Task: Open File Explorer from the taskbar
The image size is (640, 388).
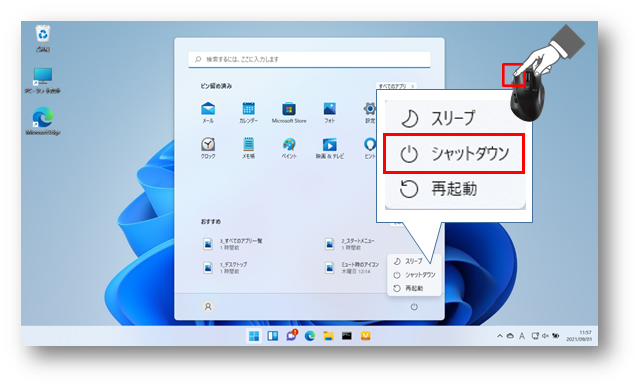Action: coord(328,336)
